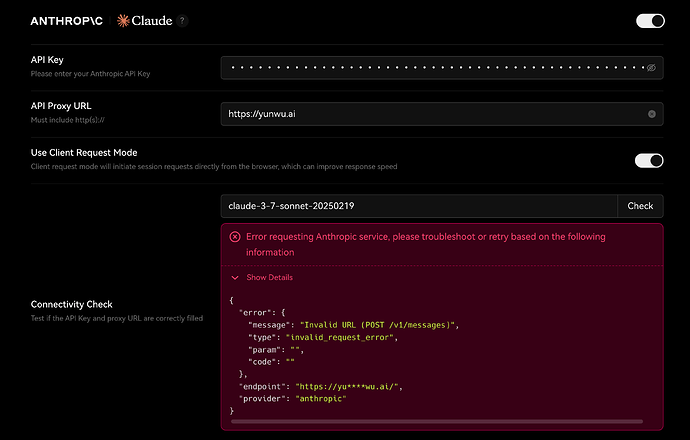
Task: Turn off Use Client Request Mode switch
Action: pos(650,160)
